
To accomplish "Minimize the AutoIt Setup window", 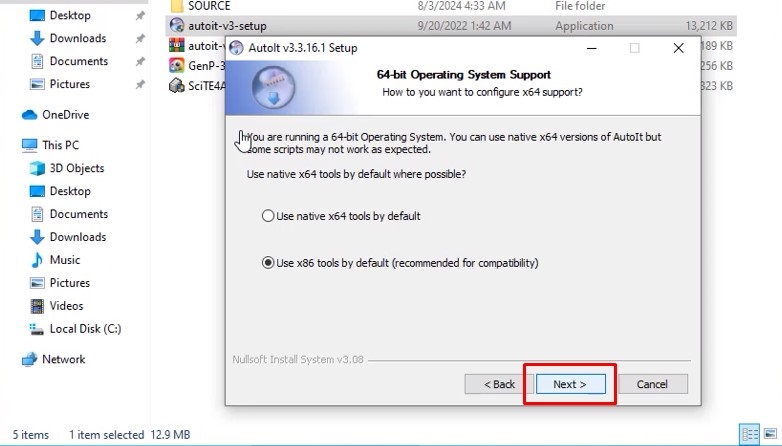I will point(591,48).
